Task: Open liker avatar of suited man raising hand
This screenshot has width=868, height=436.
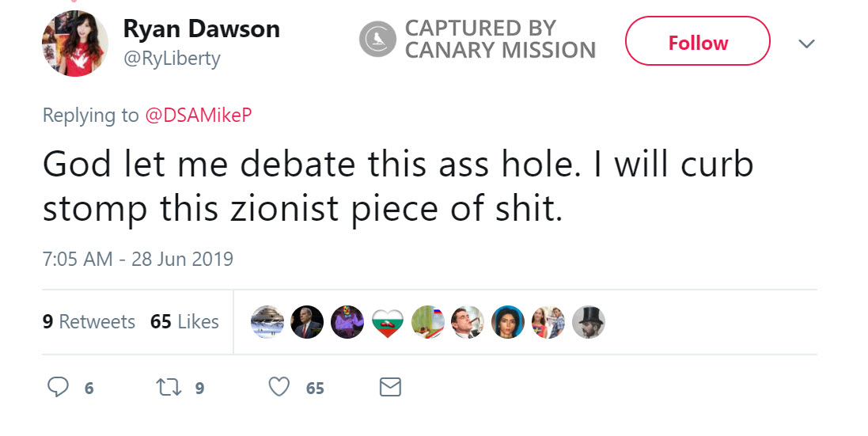Action: tap(307, 322)
